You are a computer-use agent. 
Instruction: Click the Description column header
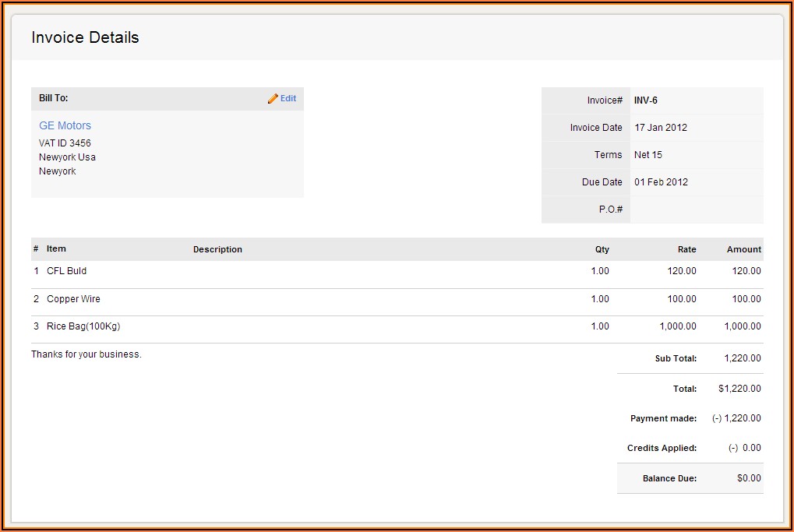pos(217,248)
